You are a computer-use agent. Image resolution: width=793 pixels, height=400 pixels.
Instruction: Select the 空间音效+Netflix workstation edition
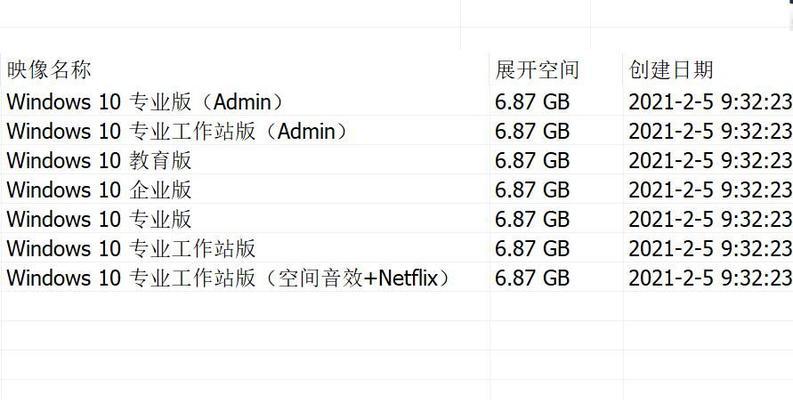pos(229,278)
